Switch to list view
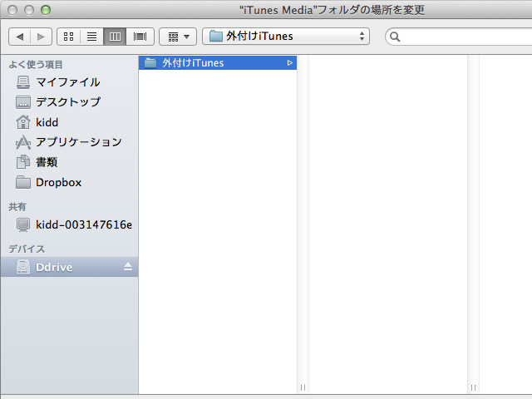The height and width of the screenshot is (399, 532). point(91,37)
